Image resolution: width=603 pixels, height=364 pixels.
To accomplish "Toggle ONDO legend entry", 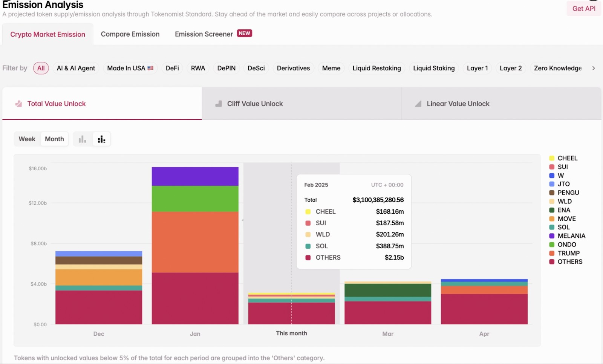I will click(x=563, y=245).
